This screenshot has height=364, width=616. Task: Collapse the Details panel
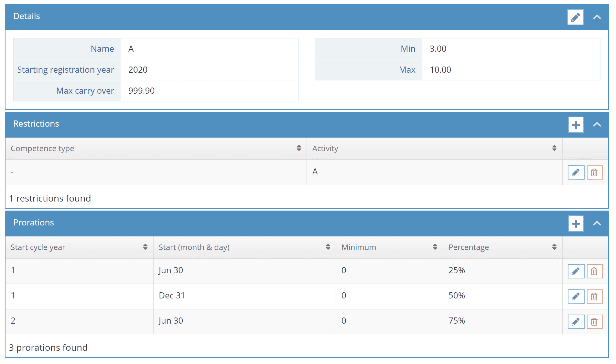tap(597, 17)
